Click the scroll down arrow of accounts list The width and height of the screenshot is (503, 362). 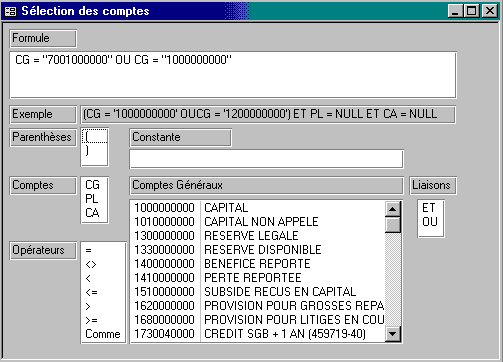pos(393,334)
